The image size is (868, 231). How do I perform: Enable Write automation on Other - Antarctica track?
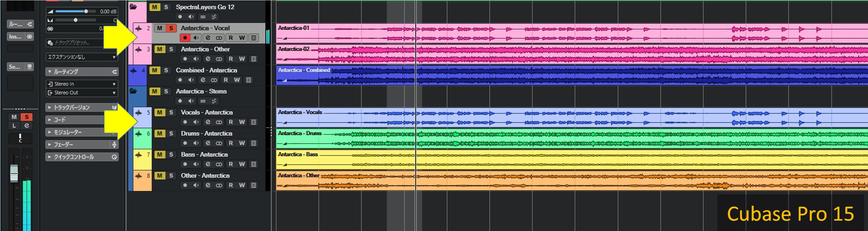[242, 185]
